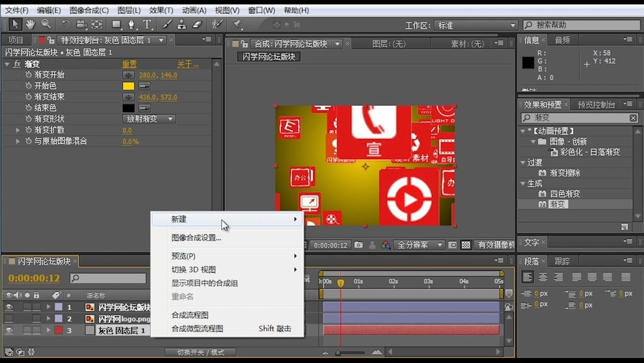Viewport: 644px width, 363px height.
Task: Click 重置 to reset the gradient effect
Action: (129, 63)
